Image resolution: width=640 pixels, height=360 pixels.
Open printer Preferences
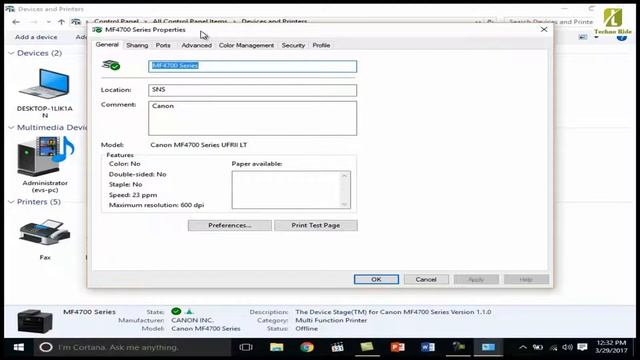click(x=230, y=225)
